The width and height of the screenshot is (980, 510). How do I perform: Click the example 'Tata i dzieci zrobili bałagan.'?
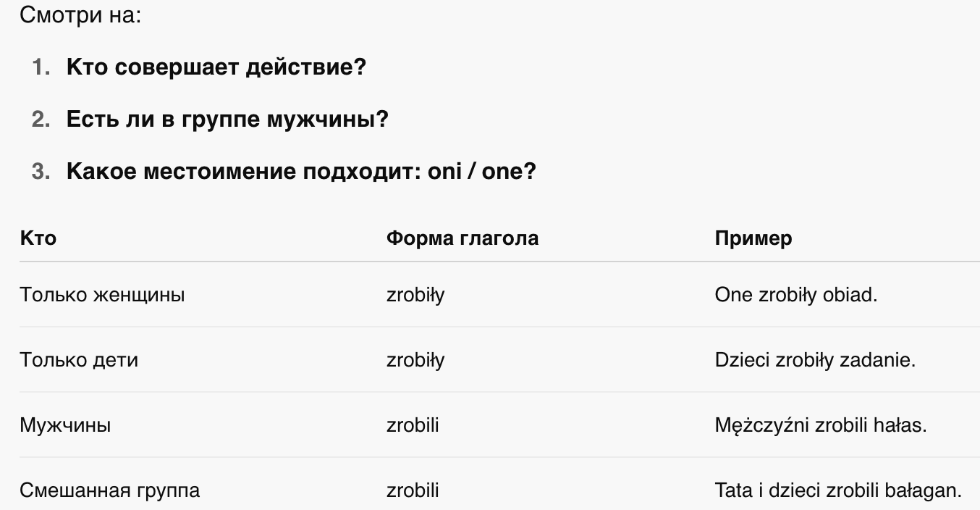[x=838, y=490]
